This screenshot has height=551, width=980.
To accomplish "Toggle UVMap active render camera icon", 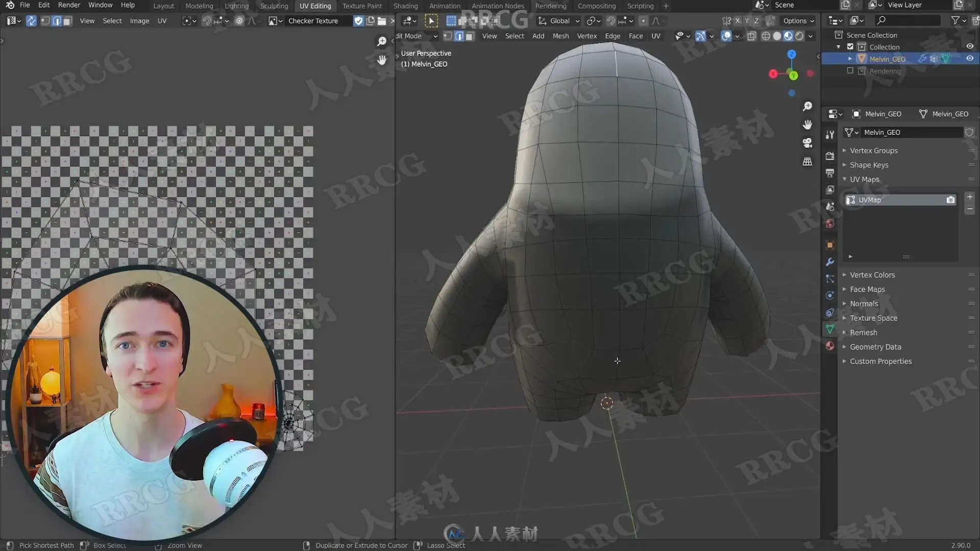I will [x=950, y=200].
